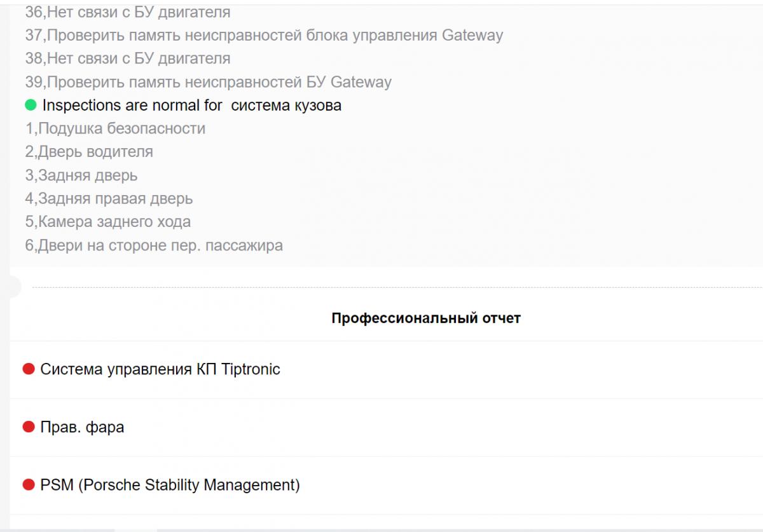Select the Подушка безопасности item
This screenshot has height=532, width=763.
(x=115, y=129)
